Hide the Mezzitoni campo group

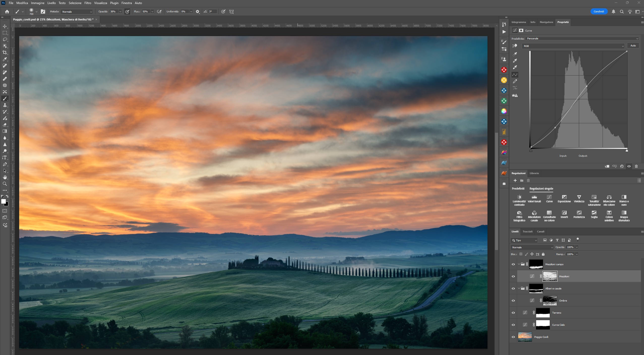tap(513, 264)
